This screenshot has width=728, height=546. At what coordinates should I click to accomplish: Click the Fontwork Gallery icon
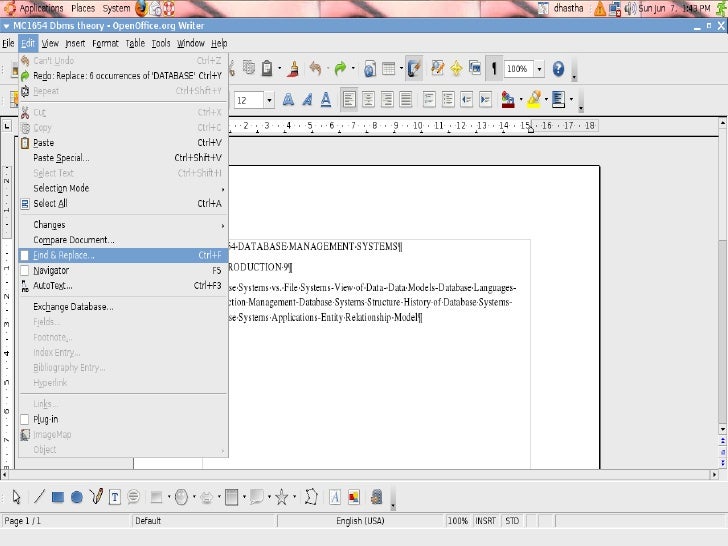point(335,497)
